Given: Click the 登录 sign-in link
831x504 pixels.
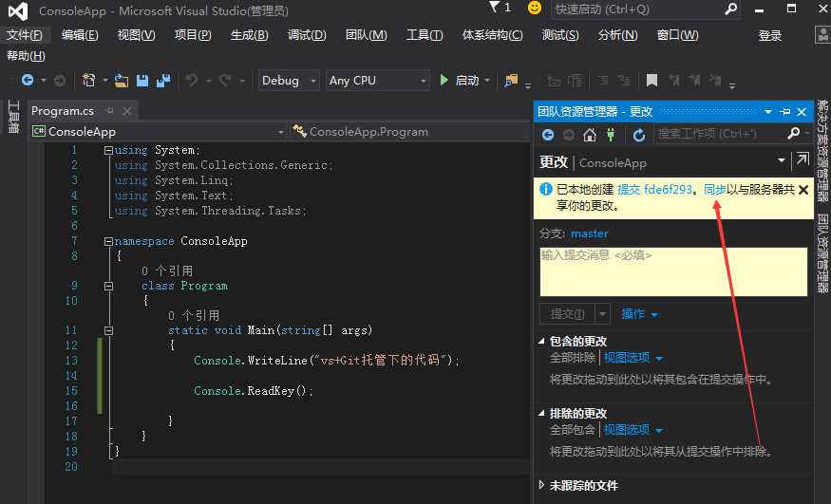Looking at the screenshot, I should [x=770, y=35].
